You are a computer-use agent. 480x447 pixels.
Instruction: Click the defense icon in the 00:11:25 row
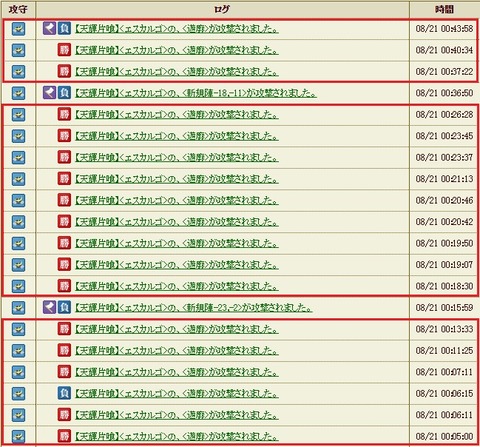tap(18, 351)
